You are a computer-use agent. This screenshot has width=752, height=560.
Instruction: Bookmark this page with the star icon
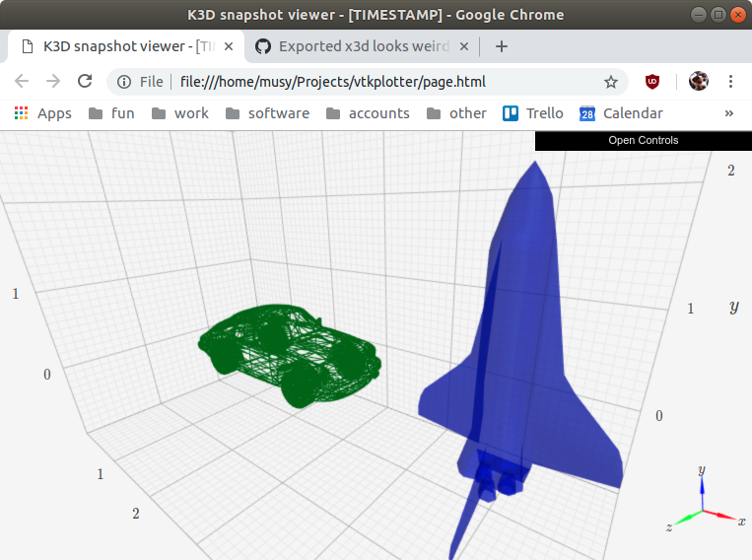pos(610,82)
